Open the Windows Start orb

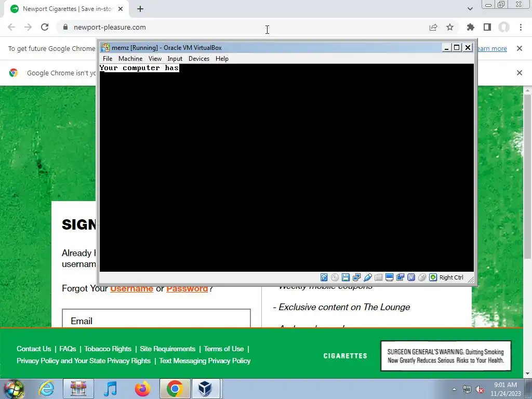coord(14,389)
